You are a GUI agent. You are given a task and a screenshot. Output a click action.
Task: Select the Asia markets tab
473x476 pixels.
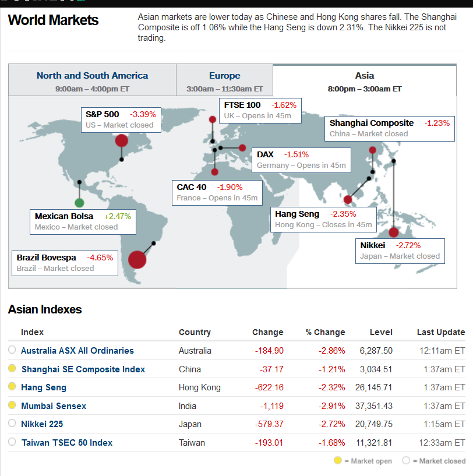pyautogui.click(x=365, y=80)
